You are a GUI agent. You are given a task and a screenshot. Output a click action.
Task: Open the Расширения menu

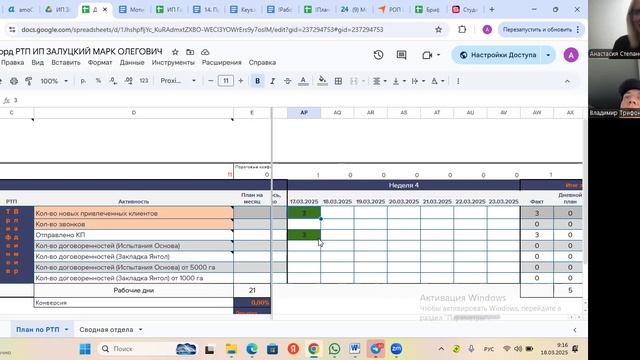click(x=222, y=62)
